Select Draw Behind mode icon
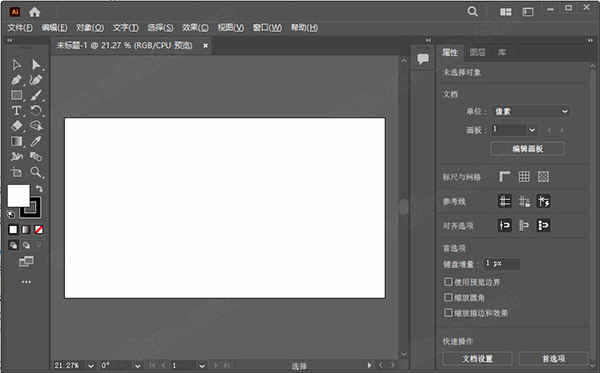Image resolution: width=600 pixels, height=373 pixels. tap(26, 245)
